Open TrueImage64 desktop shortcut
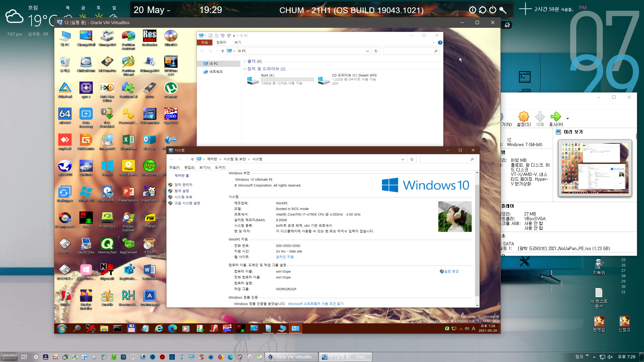Image resolution: width=644 pixels, height=362 pixels. coord(150,298)
